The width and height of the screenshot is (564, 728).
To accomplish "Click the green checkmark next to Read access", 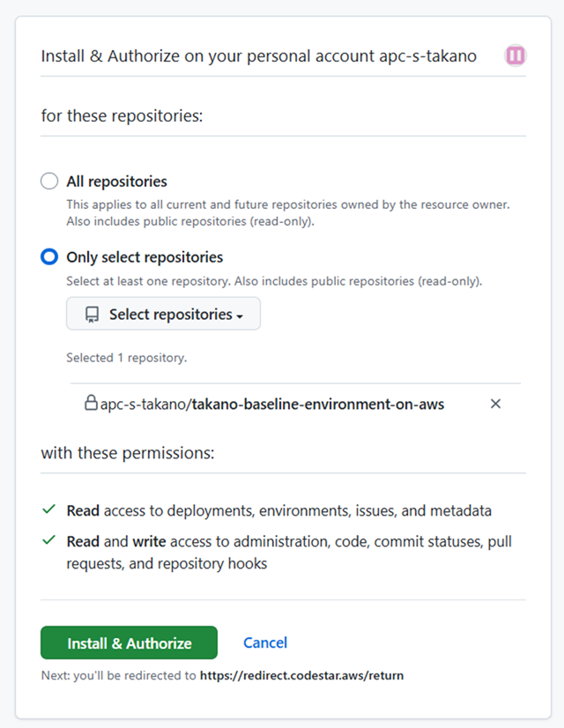I will (48, 510).
